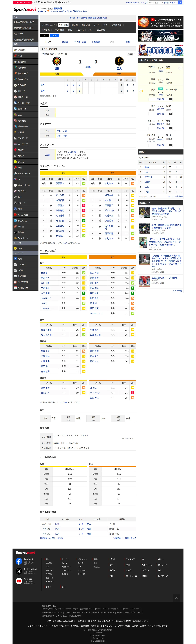Viewport: 196px width, 644px height.
Task: Click the Giants team logo
Action: click(119, 61)
